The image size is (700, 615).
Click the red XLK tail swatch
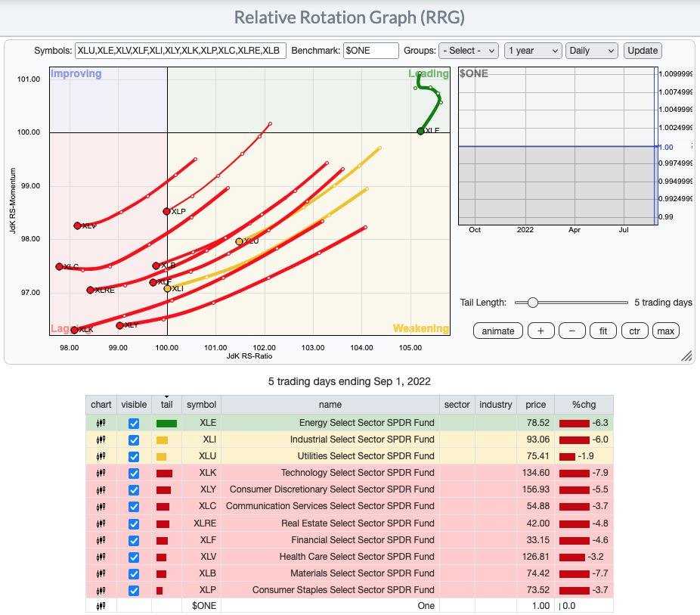164,474
